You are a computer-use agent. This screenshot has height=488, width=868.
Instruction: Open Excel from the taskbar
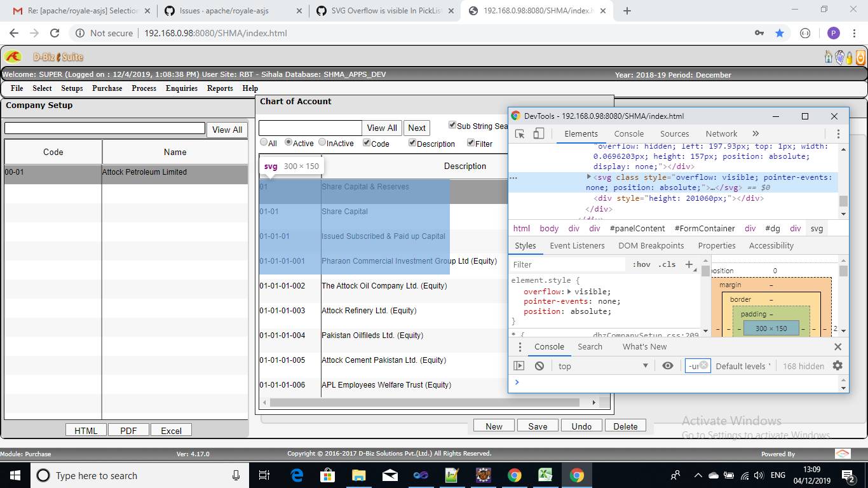[546, 475]
